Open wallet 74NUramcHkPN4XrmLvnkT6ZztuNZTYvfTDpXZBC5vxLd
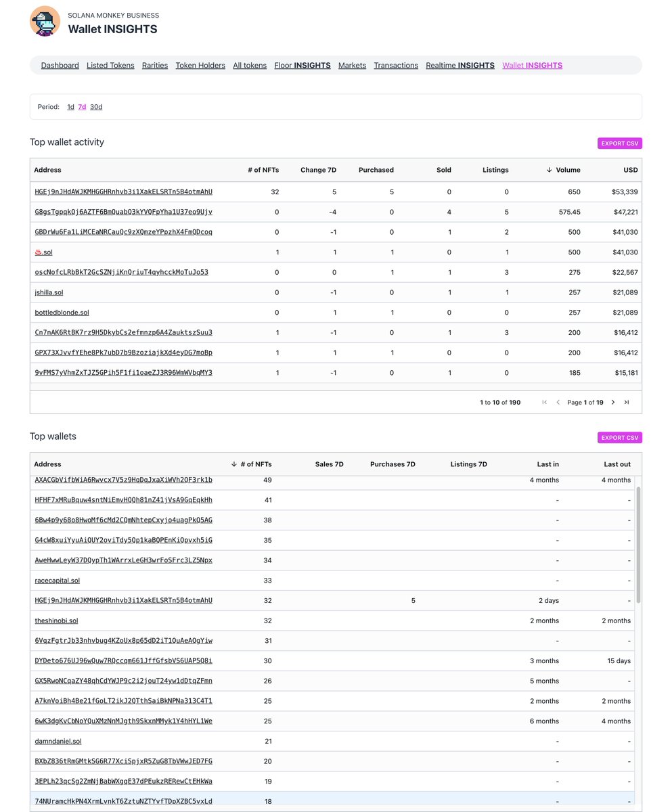Image resolution: width=672 pixels, height=812 pixels. tap(124, 801)
